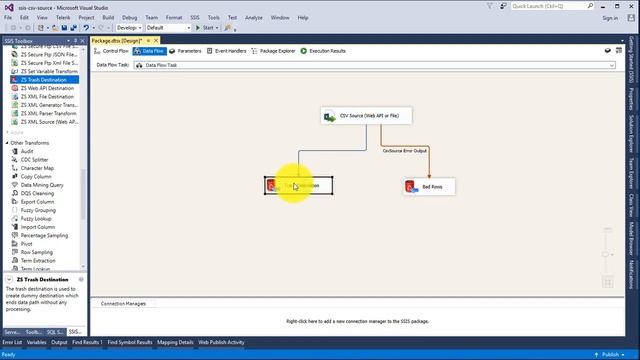Collapse the ZS Trash Destination description chevron
The image size is (640, 360).
click(x=9, y=280)
